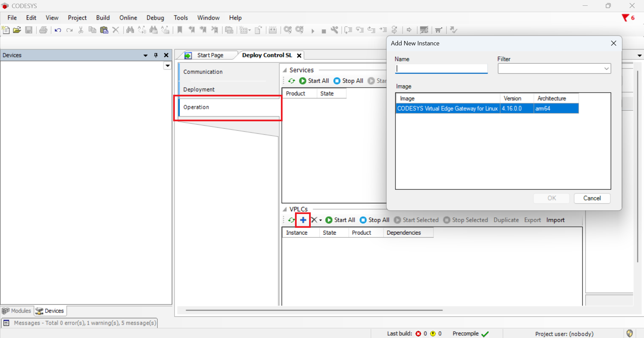Click the Undo icon in the toolbar
This screenshot has height=338, width=644.
pyautogui.click(x=58, y=30)
